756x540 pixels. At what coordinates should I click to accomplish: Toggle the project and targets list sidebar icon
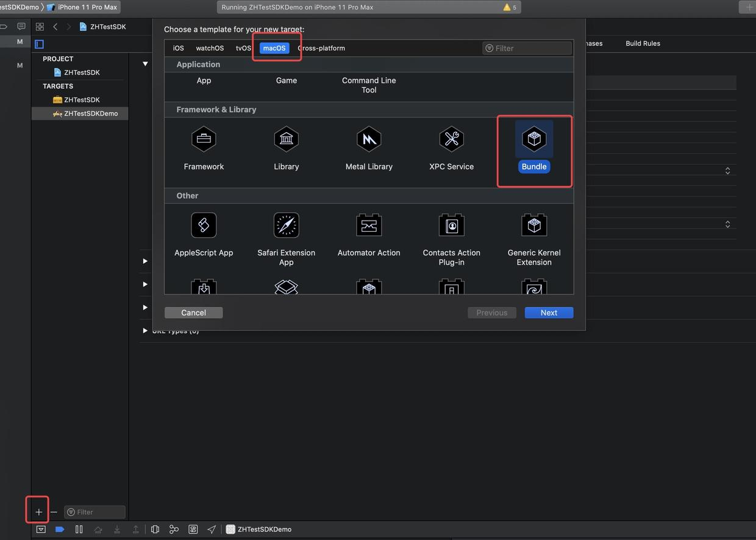(39, 44)
